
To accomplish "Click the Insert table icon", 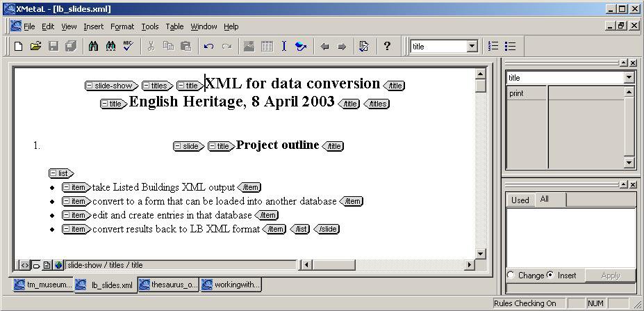I will point(267,47).
